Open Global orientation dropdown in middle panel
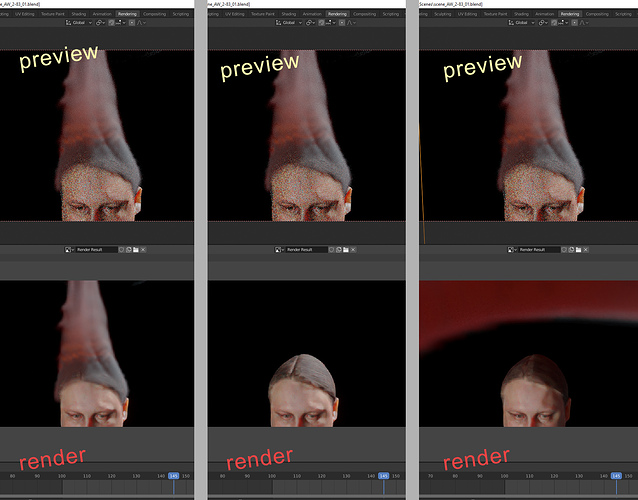The width and height of the screenshot is (638, 500). click(289, 23)
